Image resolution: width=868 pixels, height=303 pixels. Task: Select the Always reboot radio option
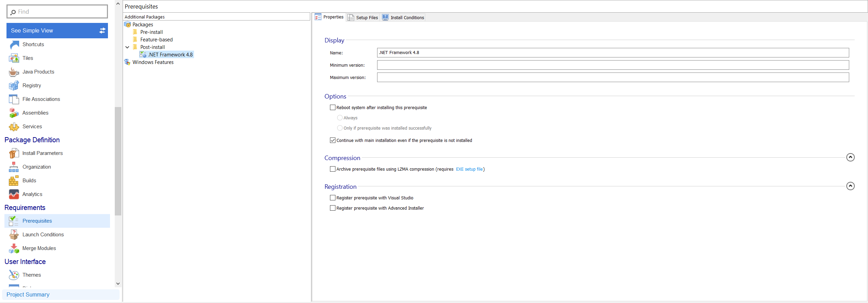tap(340, 118)
